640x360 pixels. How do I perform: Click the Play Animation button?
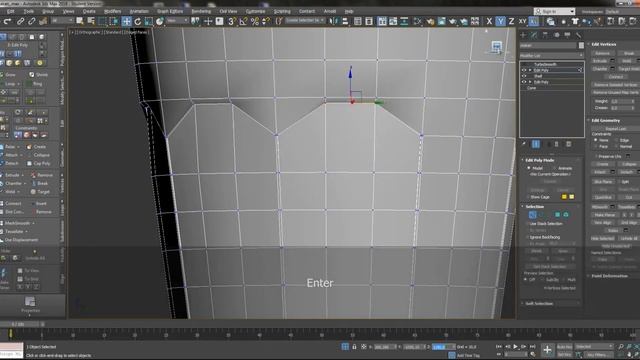click(x=516, y=347)
